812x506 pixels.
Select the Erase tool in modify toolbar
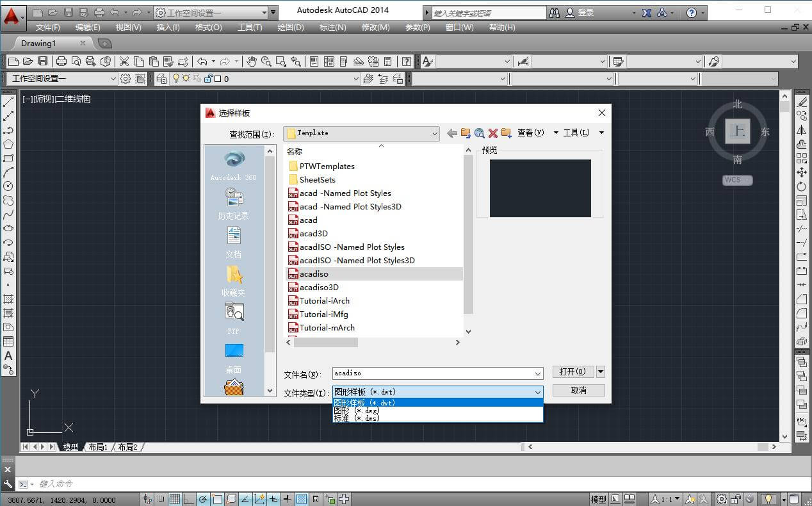click(802, 102)
